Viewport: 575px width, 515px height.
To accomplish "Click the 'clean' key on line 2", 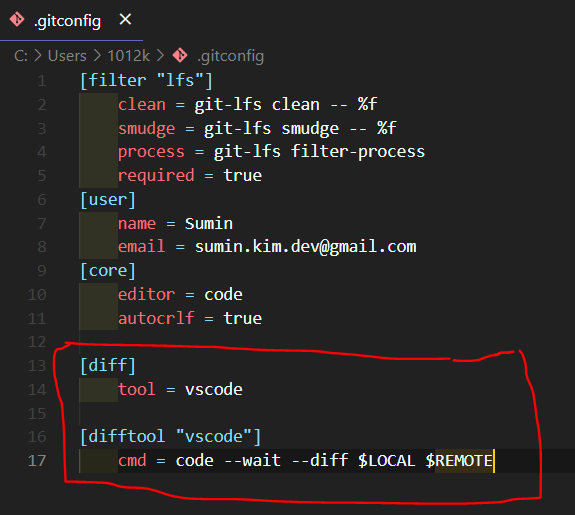I will (142, 105).
